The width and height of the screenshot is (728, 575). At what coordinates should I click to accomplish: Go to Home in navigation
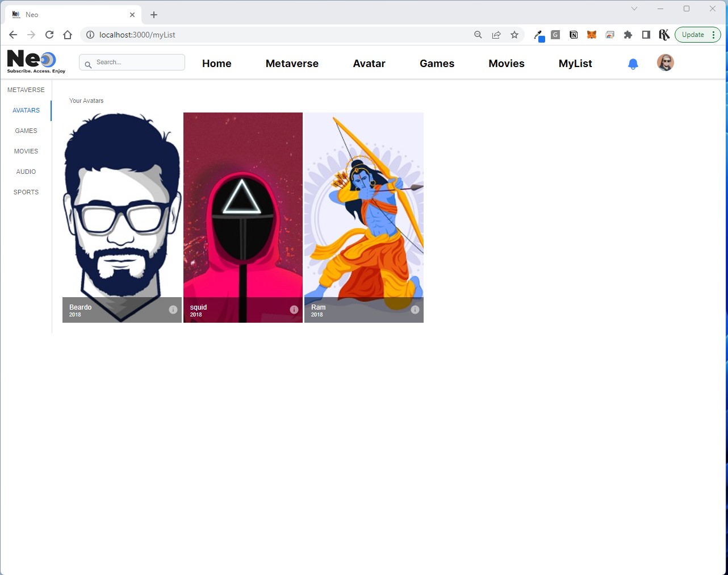pos(217,64)
